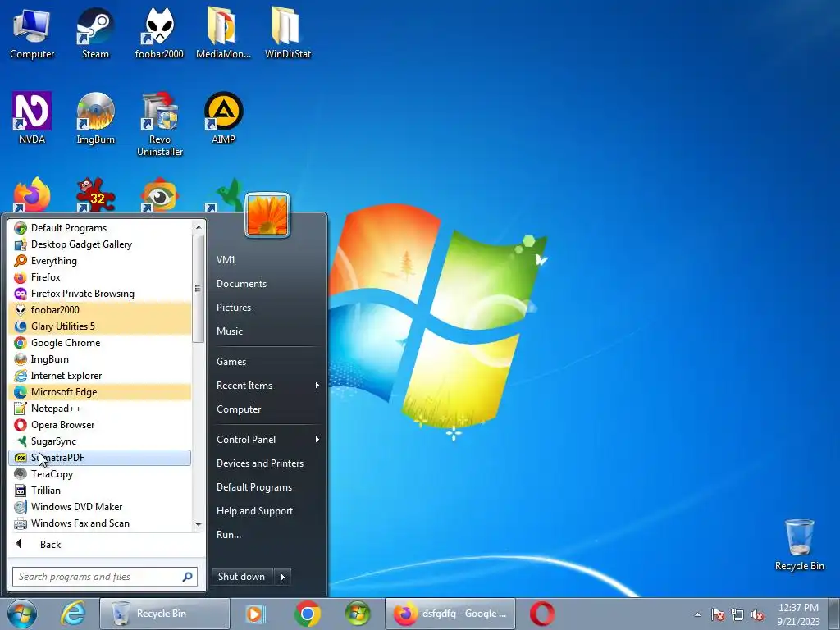Screen dimensions: 840x630
Task: Click the Windows Start orb button
Action: pyautogui.click(x=22, y=614)
